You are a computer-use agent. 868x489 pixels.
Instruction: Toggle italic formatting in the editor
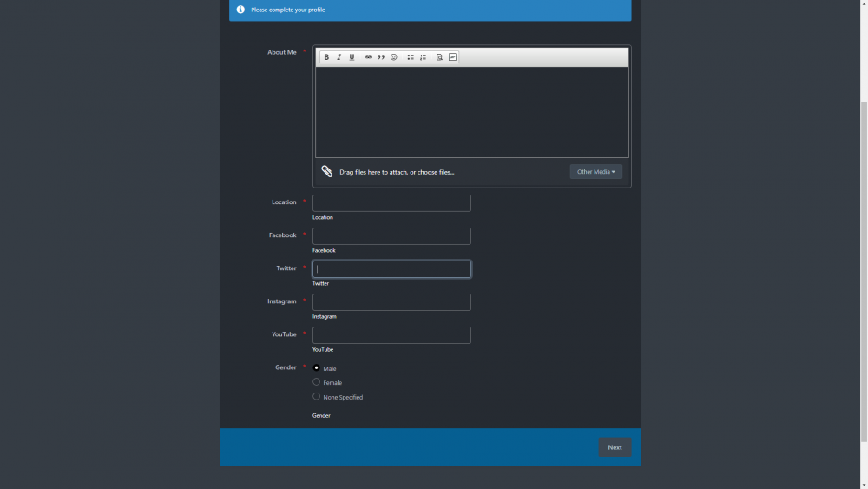(339, 57)
